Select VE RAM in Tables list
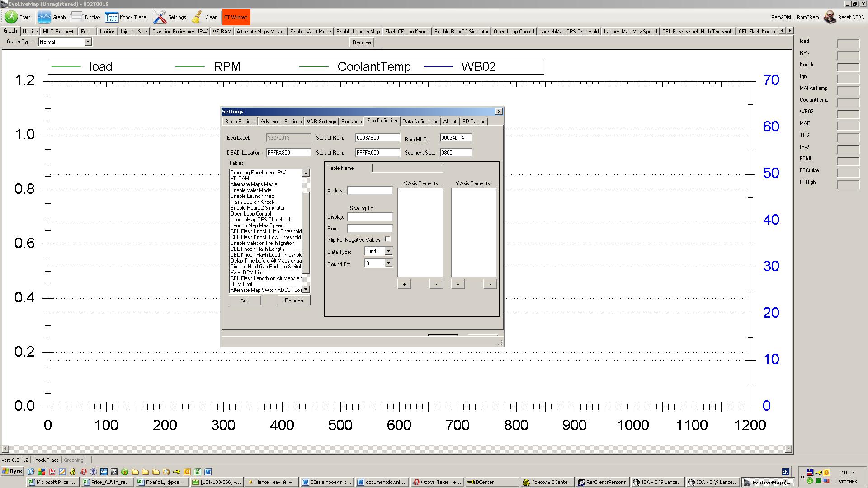Viewport: 868px width, 488px height. (x=240, y=178)
